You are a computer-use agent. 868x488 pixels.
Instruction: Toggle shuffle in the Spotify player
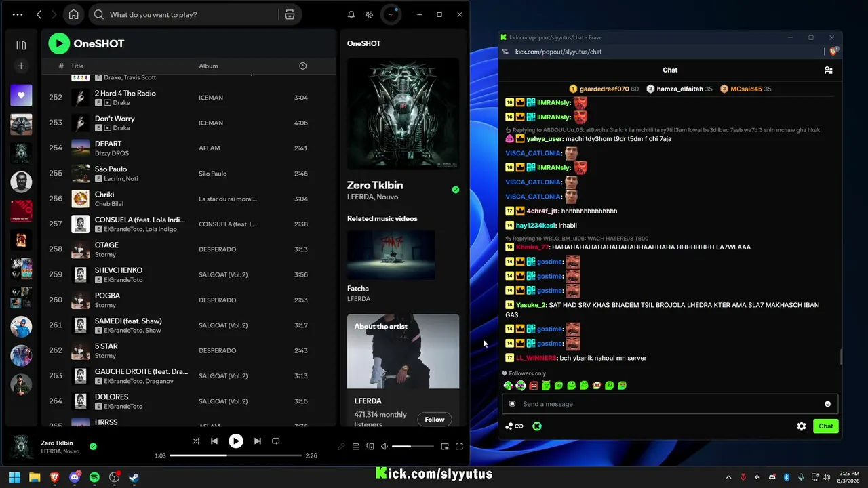point(196,441)
